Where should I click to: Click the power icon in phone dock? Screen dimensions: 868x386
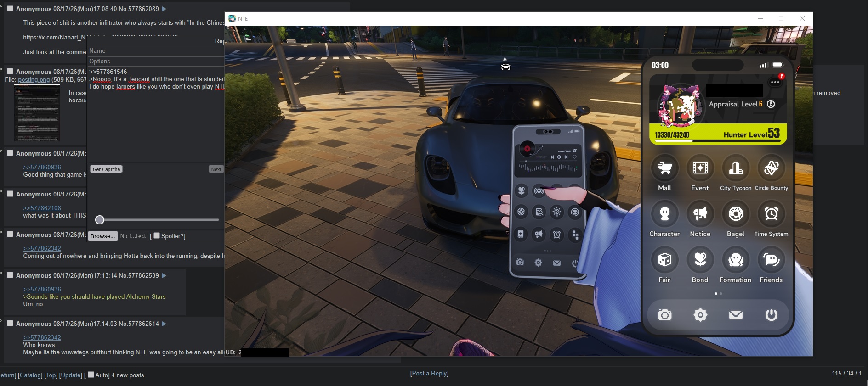click(x=771, y=315)
